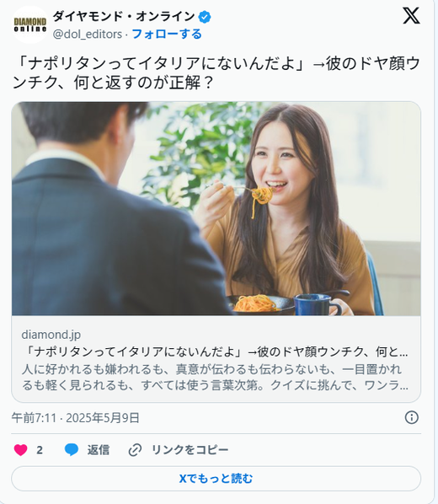Viewport: 438px width, 504px height.
Task: Open the pasta date photo thumbnail
Action: point(216,209)
